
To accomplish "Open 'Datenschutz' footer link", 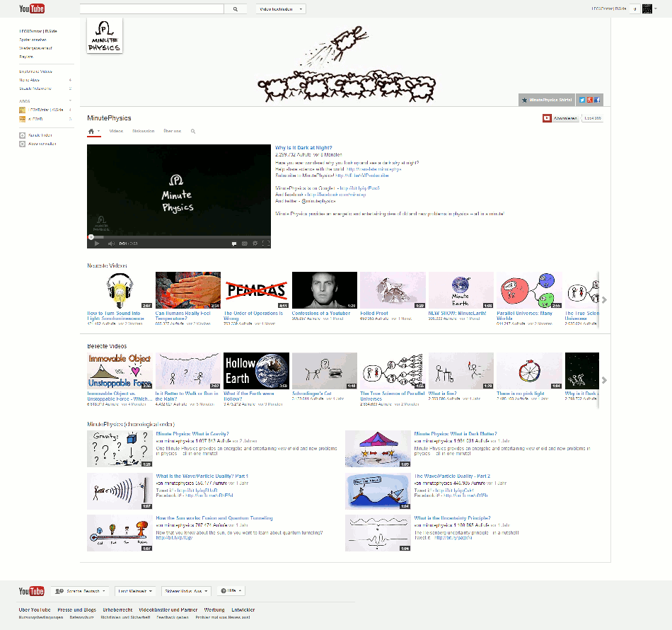I will pos(81,617).
